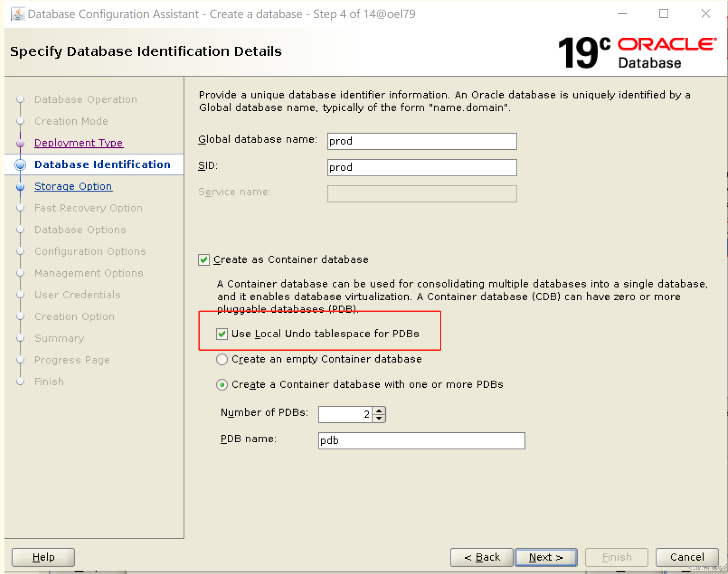Increment Number of PDBs stepper up
The image size is (728, 574).
(x=382, y=410)
